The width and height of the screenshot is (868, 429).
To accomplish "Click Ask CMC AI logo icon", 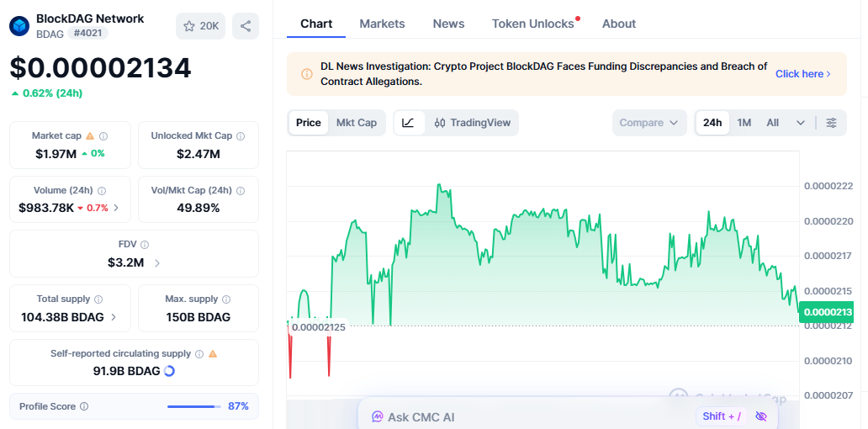I will tap(378, 416).
